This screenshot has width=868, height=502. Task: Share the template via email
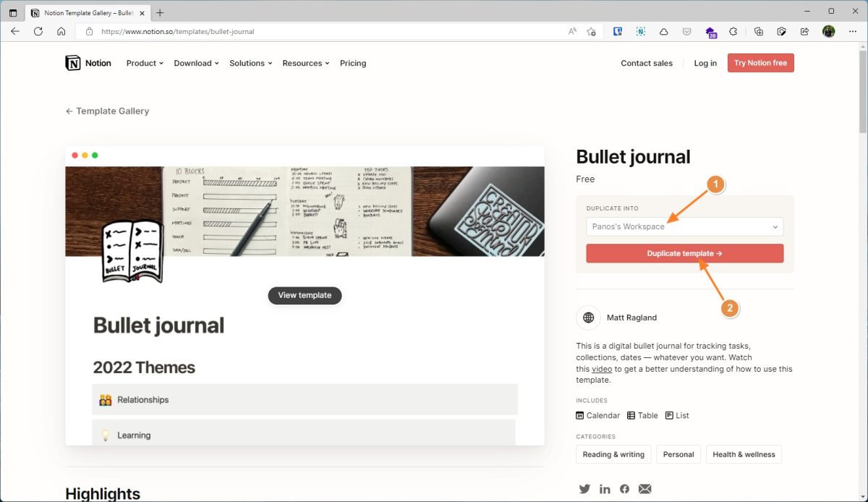click(644, 489)
